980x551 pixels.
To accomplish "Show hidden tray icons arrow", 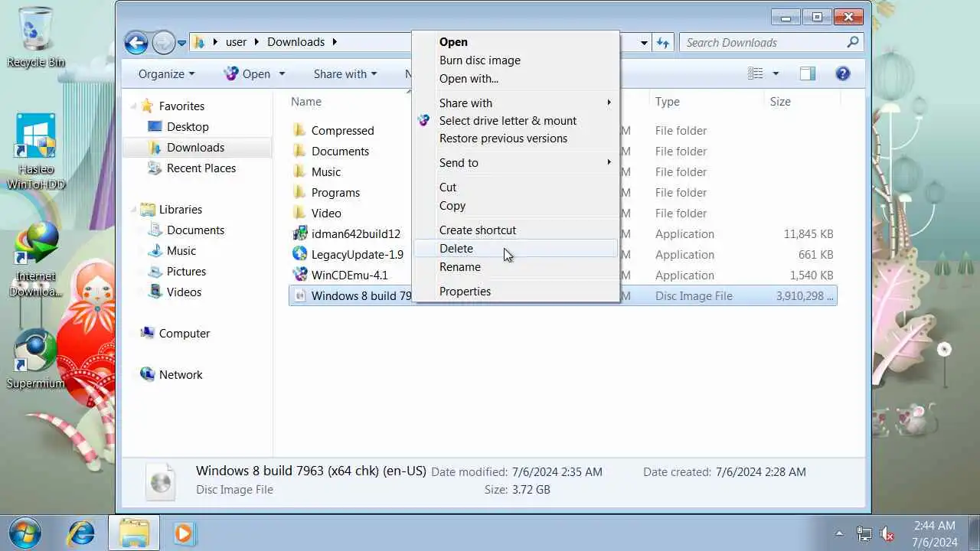I will coord(839,533).
